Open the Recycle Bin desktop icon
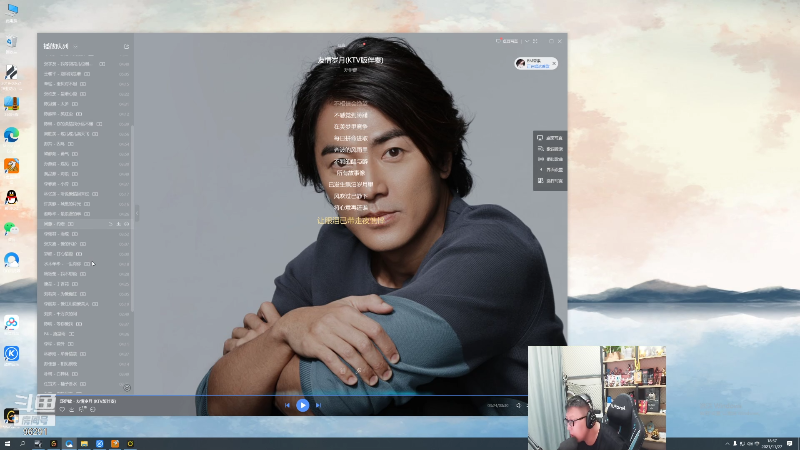Image resolution: width=800 pixels, height=450 pixels. (x=11, y=42)
